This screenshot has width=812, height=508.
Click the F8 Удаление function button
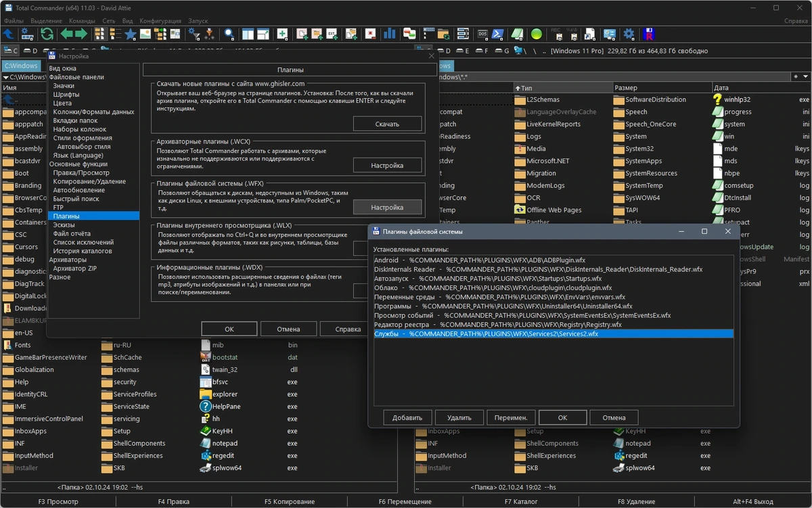click(636, 501)
